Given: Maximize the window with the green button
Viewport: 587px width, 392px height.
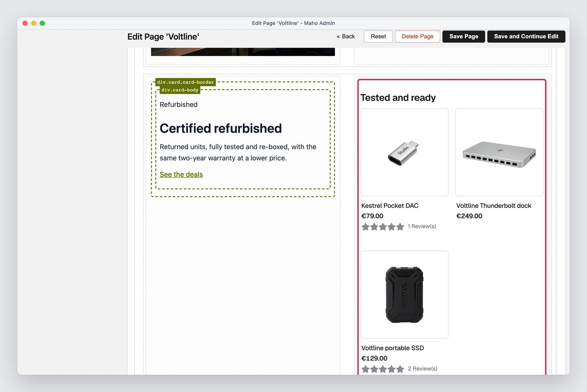Looking at the screenshot, I should click(42, 23).
